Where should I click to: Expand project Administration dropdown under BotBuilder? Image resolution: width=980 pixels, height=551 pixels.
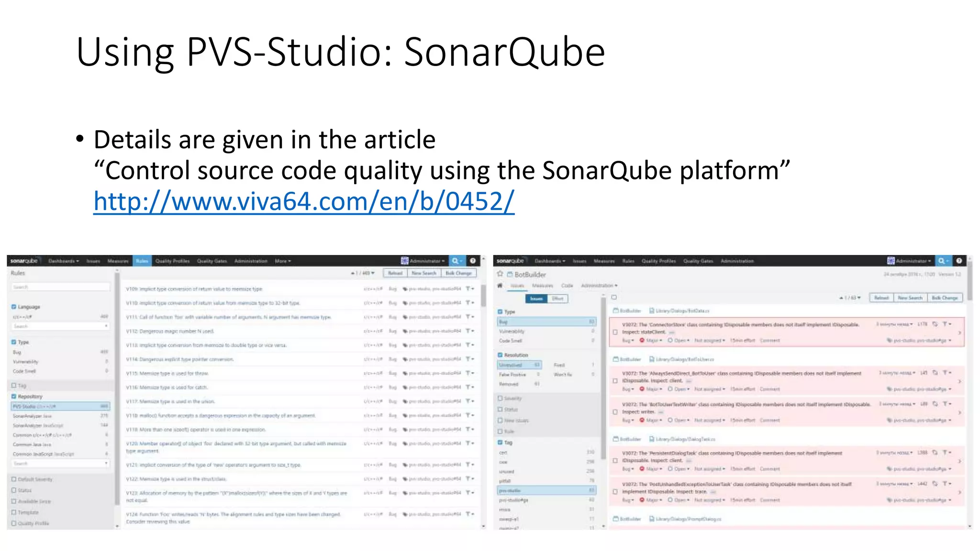point(599,286)
